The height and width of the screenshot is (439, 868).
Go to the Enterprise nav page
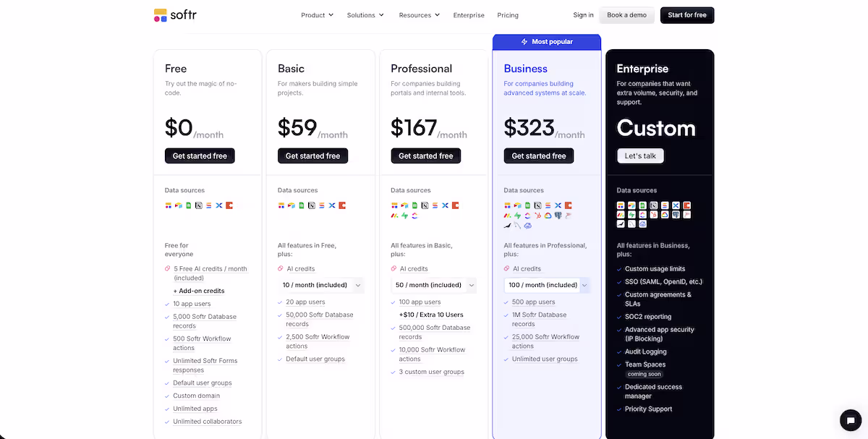point(469,15)
